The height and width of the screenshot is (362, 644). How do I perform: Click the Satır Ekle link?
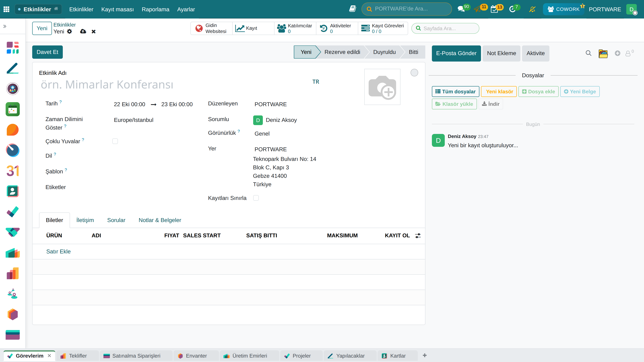(x=58, y=252)
